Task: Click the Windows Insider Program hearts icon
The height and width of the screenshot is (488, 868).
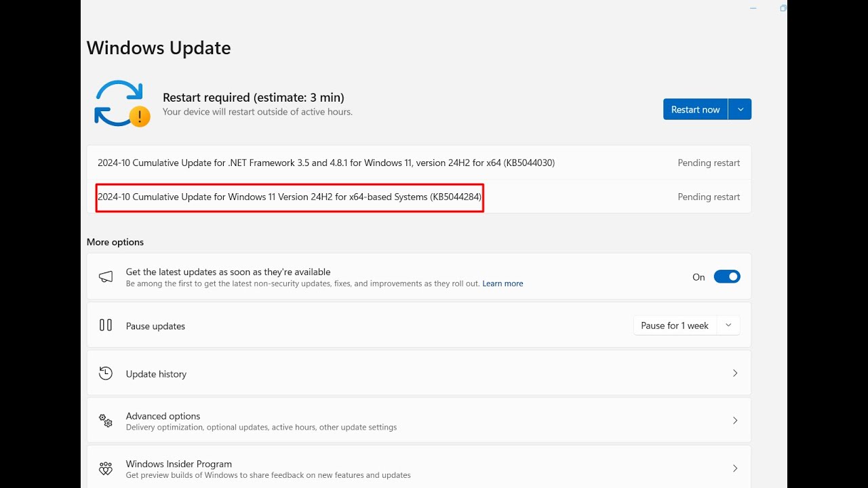Action: pyautogui.click(x=106, y=468)
